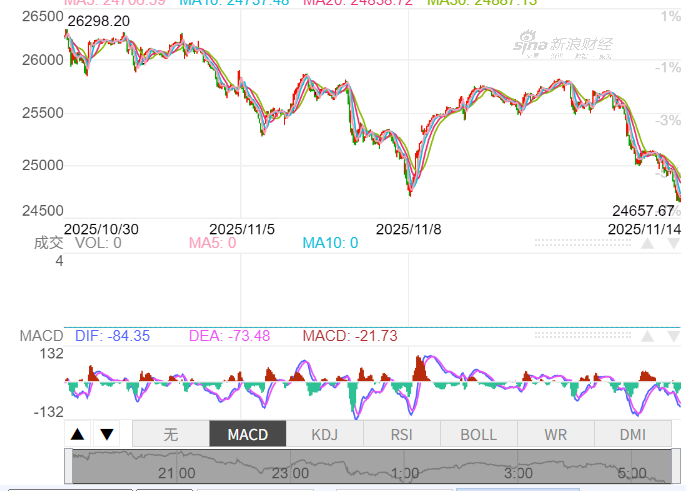Switch to the KDJ indicator tab
The width and height of the screenshot is (686, 491).
tap(325, 434)
